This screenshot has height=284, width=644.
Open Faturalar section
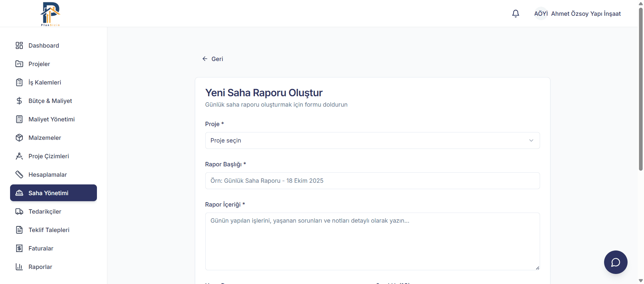[x=53, y=248]
